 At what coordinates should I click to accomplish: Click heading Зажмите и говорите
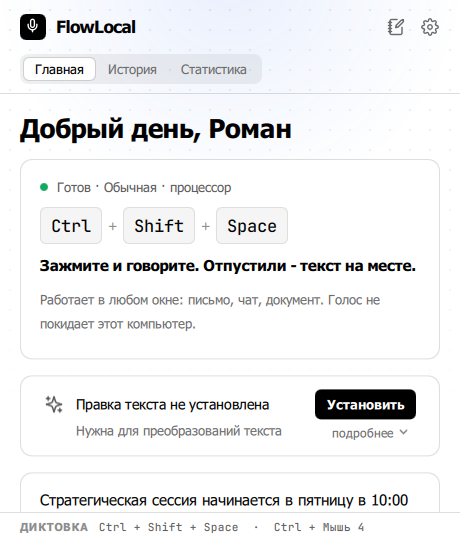[x=228, y=266]
